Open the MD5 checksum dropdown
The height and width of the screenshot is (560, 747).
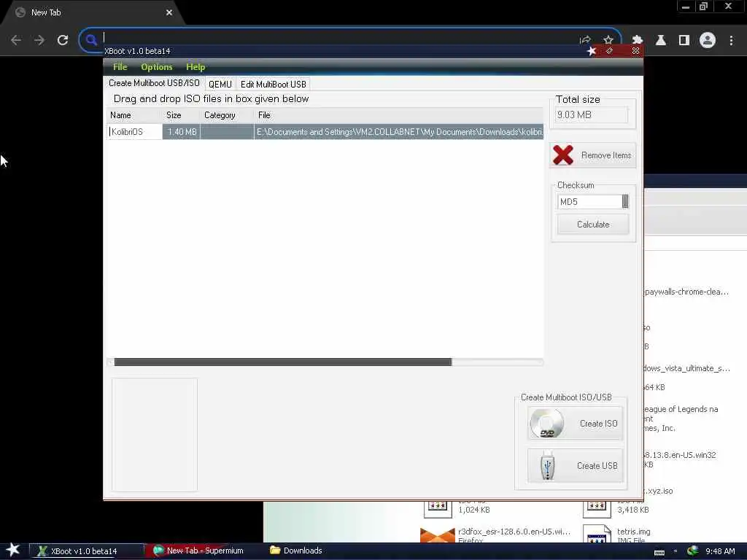593,201
